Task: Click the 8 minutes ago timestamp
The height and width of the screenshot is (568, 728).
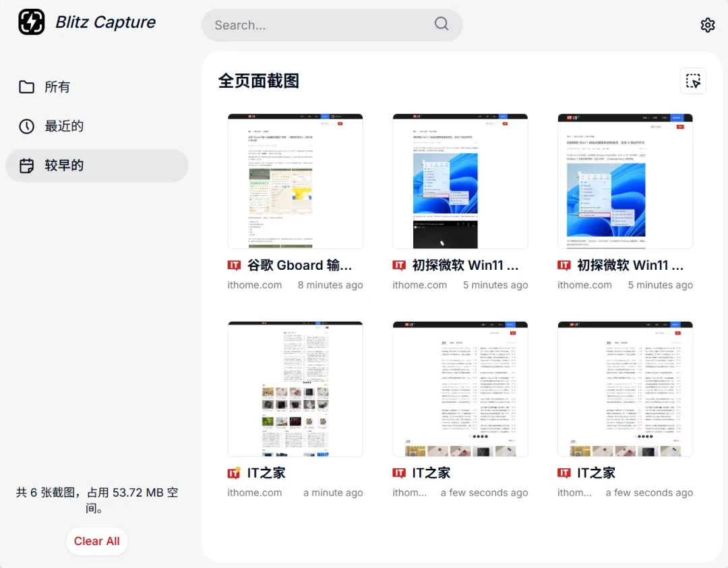Action: [x=330, y=285]
